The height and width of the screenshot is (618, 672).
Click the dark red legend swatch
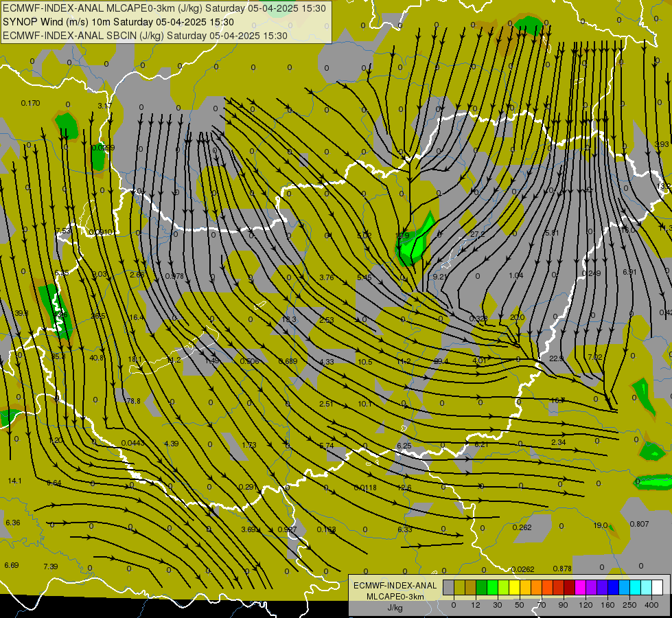coord(569,588)
